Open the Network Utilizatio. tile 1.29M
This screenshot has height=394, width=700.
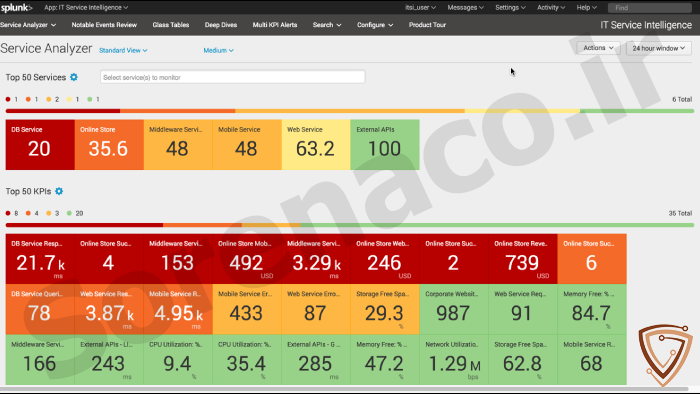(454, 360)
